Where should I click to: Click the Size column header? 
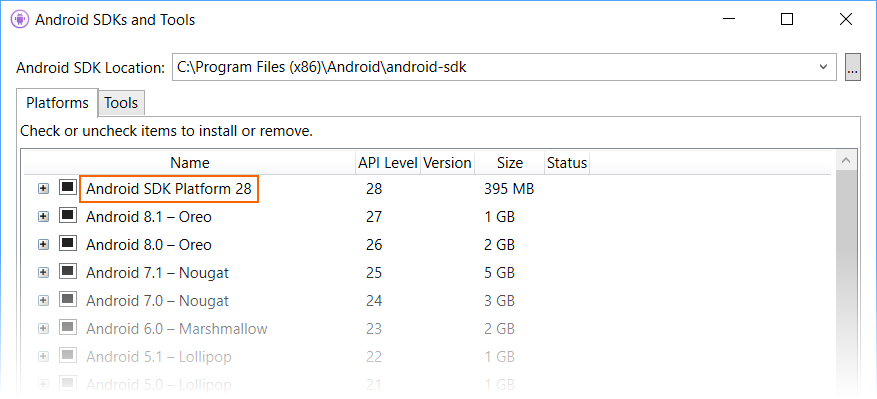510,163
